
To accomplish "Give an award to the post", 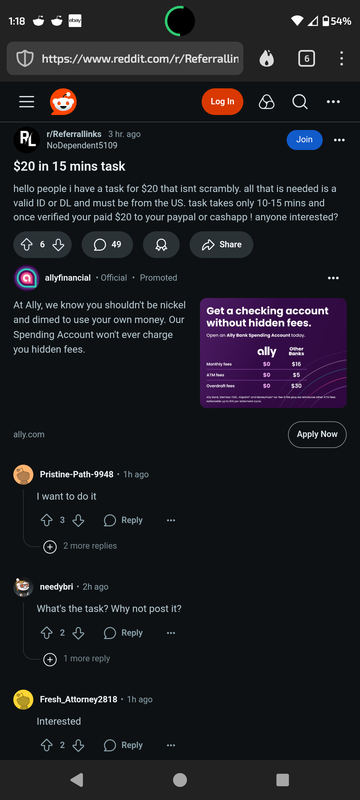I will (161, 244).
